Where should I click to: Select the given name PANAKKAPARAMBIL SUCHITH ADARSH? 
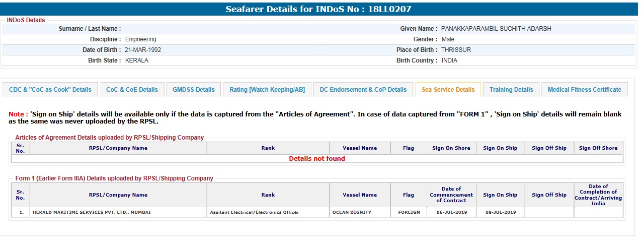point(496,29)
